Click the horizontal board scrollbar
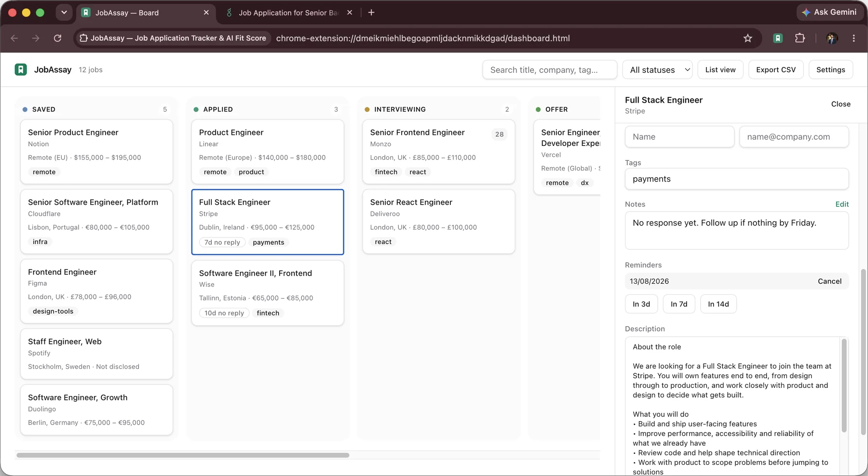 [x=183, y=455]
